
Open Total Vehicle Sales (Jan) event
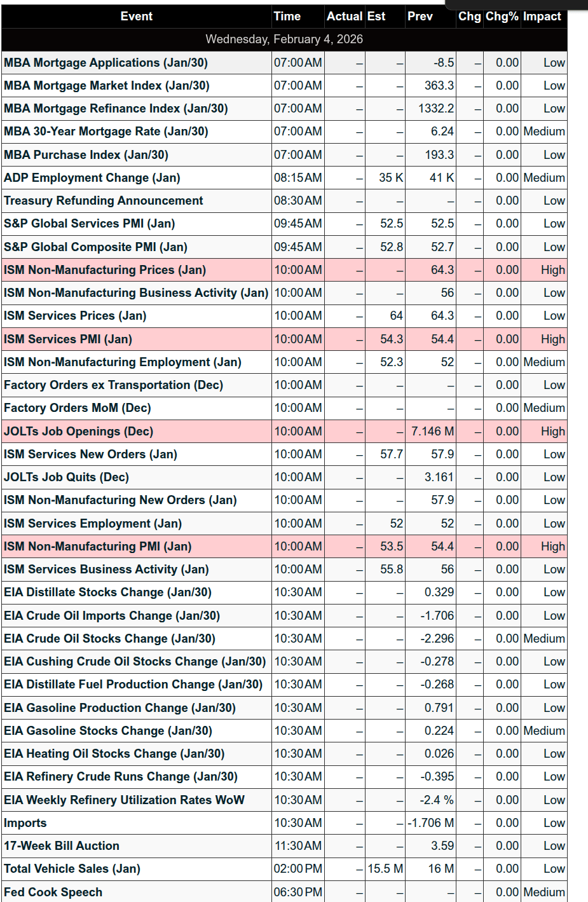pos(72,869)
